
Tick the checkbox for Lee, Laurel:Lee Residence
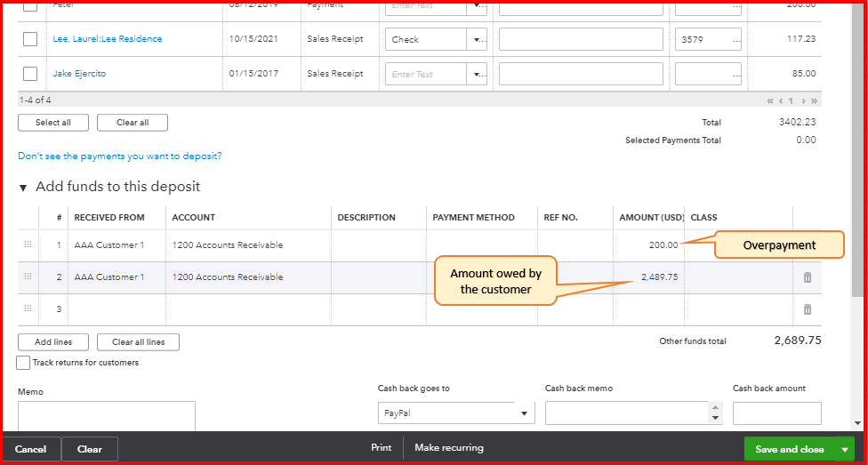[30, 39]
